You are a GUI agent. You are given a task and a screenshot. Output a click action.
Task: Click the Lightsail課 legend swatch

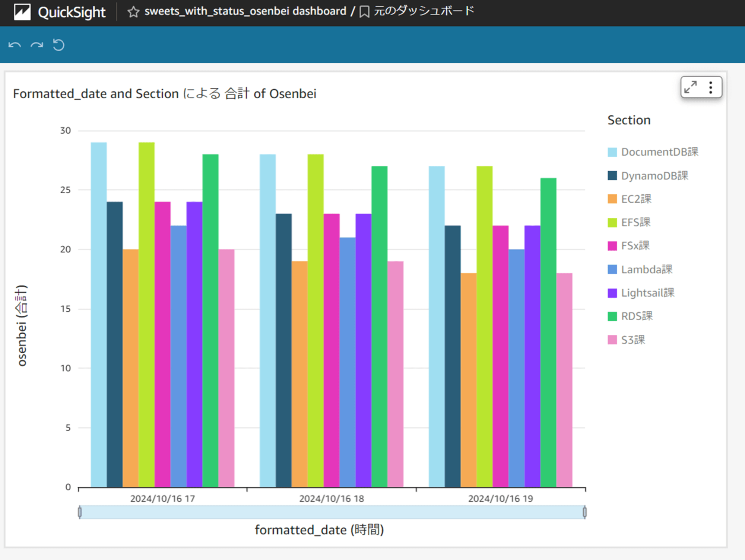[x=612, y=293]
